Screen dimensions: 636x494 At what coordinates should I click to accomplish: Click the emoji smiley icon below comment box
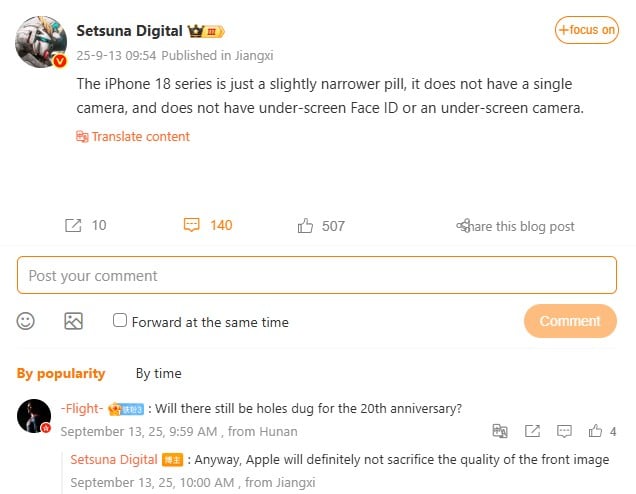(26, 321)
